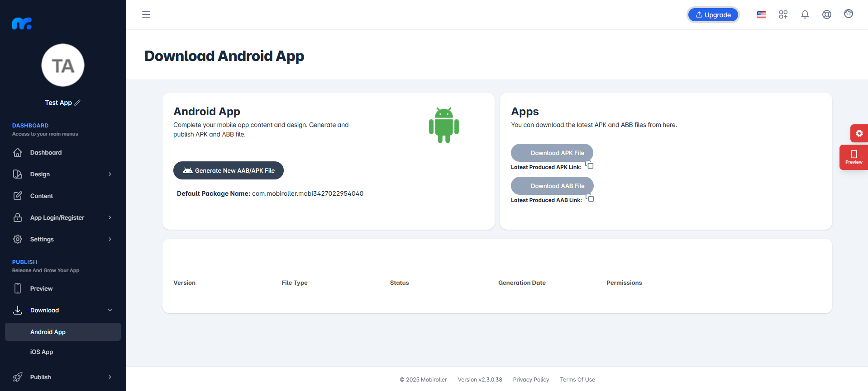Expand the Settings submenu chevron

(x=110, y=239)
